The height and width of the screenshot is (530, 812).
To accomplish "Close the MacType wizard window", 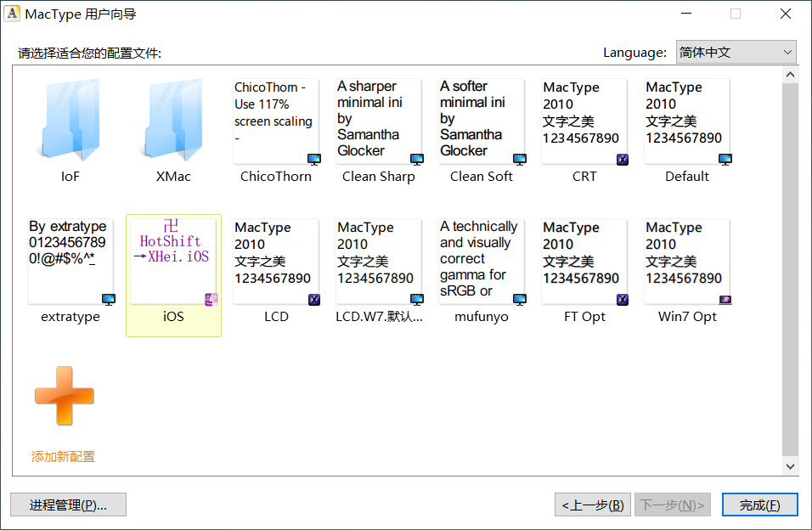I will 786,14.
